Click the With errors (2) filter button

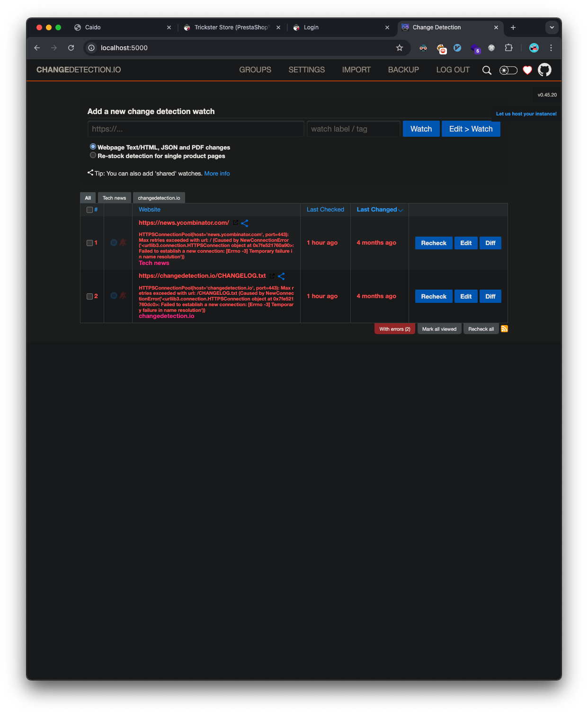pyautogui.click(x=394, y=328)
